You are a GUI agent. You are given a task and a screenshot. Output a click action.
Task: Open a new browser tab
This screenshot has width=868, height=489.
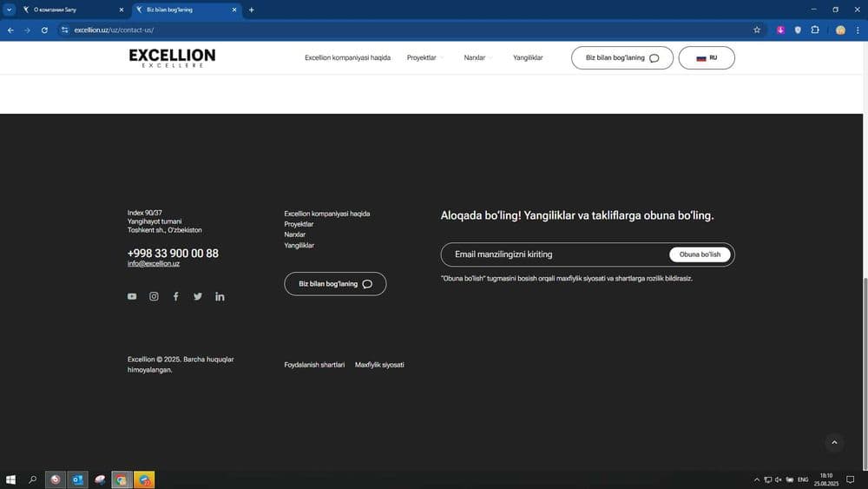[x=252, y=10]
